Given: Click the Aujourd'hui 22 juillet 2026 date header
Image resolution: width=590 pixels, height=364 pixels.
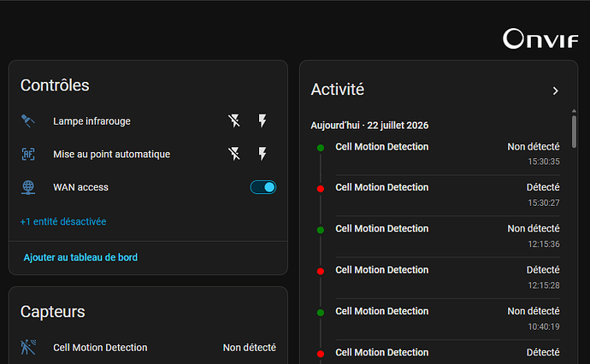Looking at the screenshot, I should [369, 126].
